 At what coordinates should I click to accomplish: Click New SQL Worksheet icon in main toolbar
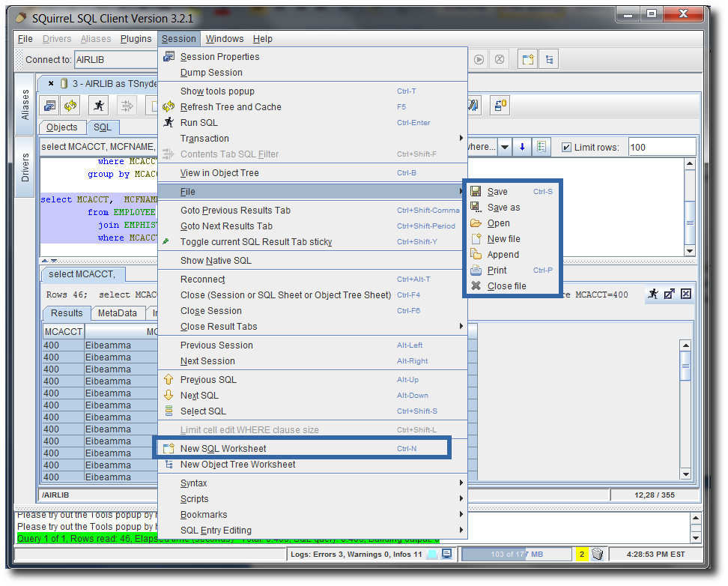click(528, 59)
